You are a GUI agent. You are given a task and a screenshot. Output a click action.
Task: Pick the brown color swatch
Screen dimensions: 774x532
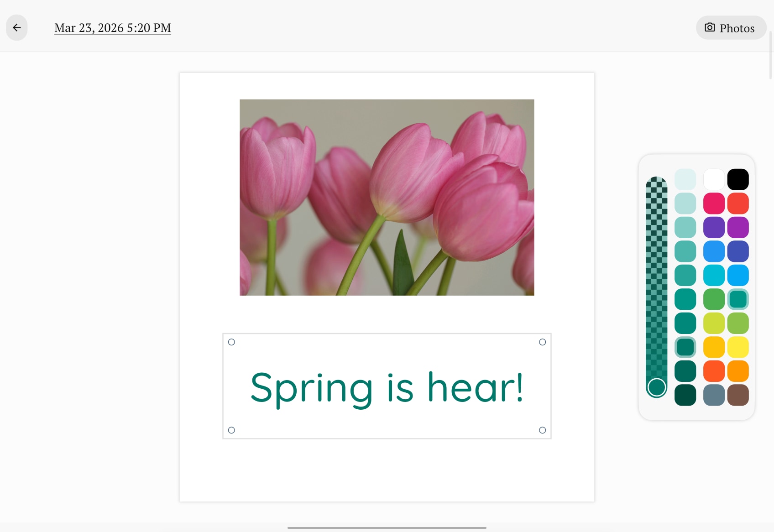[x=738, y=395]
